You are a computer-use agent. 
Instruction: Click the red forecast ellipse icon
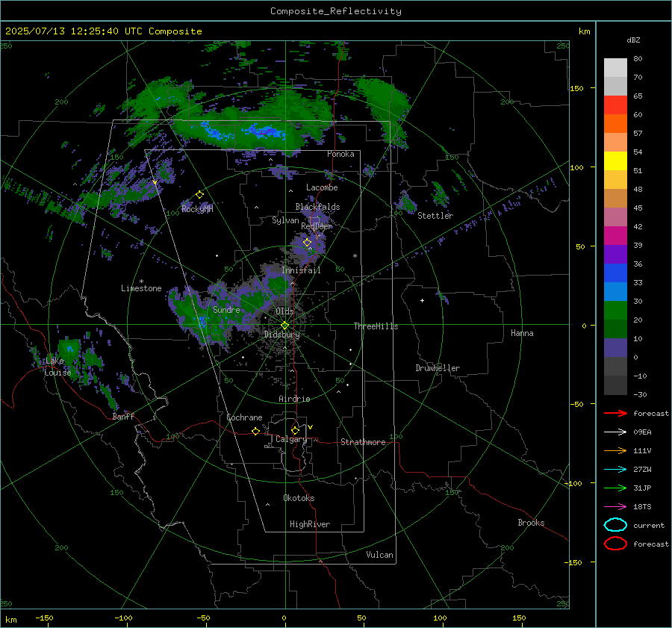[615, 544]
